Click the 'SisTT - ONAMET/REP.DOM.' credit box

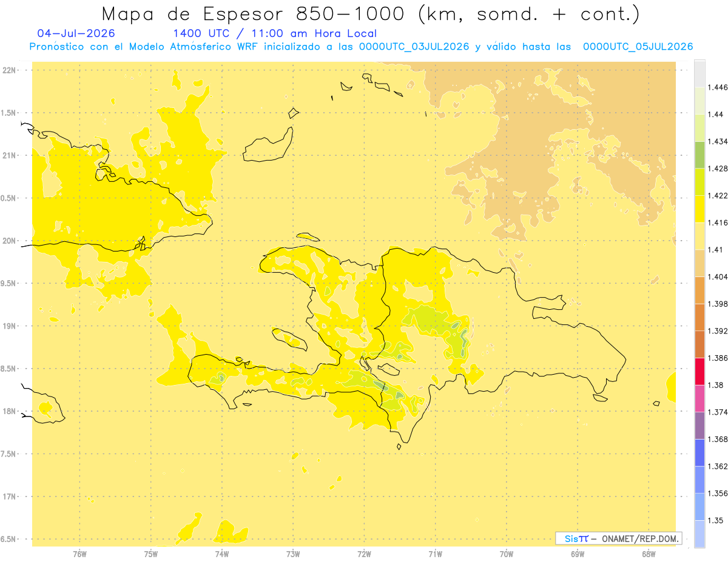click(x=619, y=538)
